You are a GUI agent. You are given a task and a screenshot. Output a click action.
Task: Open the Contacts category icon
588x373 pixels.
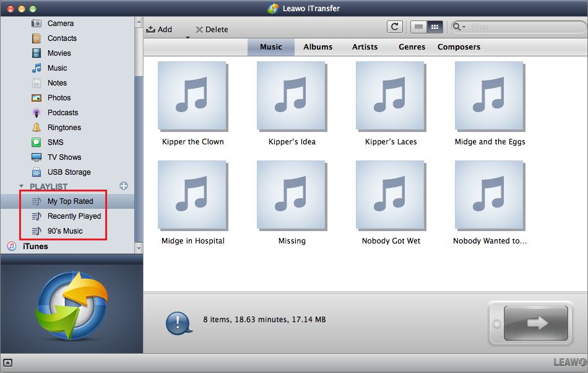click(x=37, y=38)
